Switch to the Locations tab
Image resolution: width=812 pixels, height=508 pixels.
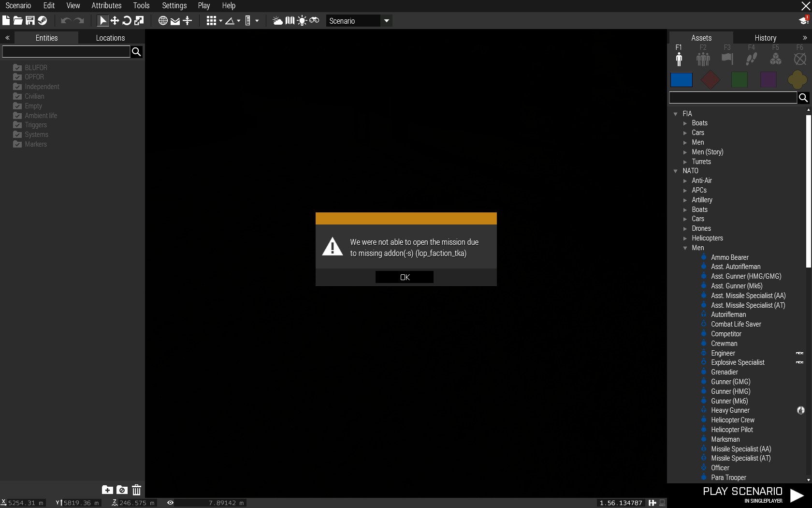tap(110, 38)
